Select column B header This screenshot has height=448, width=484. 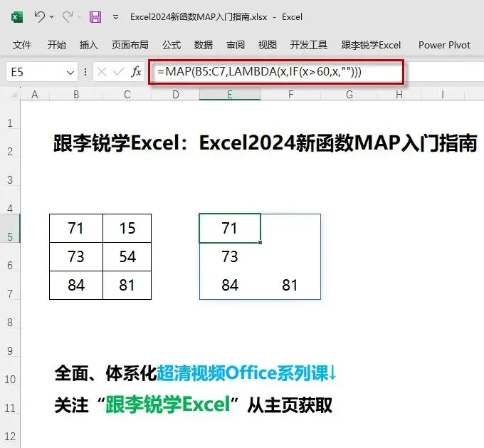point(76,94)
